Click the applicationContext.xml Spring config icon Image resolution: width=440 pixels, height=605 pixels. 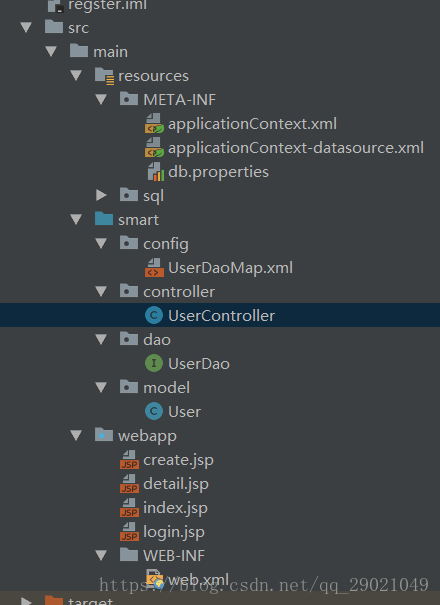click(154, 123)
